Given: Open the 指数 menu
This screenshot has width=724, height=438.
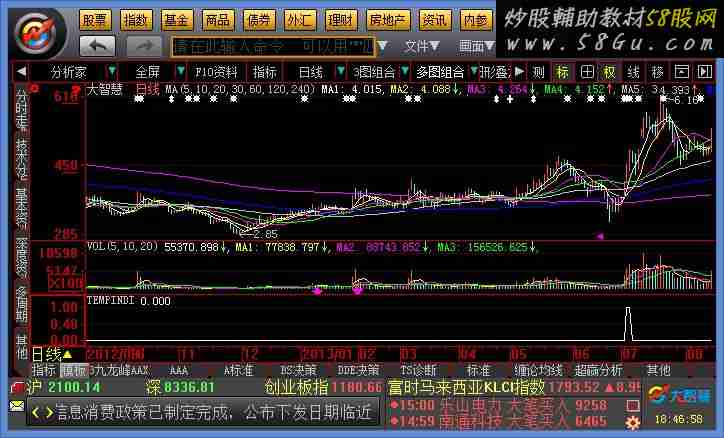Looking at the screenshot, I should 136,20.
